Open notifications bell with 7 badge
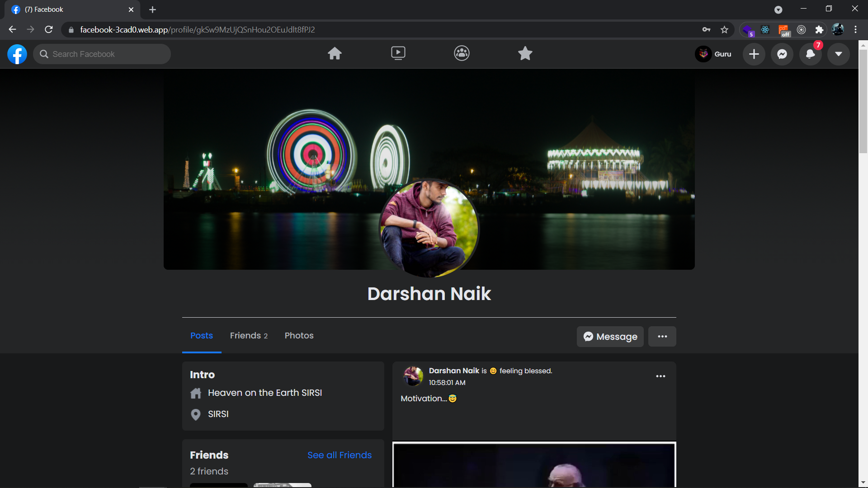Screen dimensions: 868x488 (811, 54)
